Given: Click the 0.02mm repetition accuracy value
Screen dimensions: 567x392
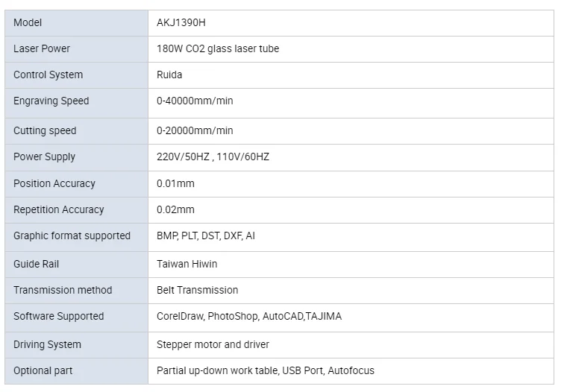Looking at the screenshot, I should (x=175, y=209).
